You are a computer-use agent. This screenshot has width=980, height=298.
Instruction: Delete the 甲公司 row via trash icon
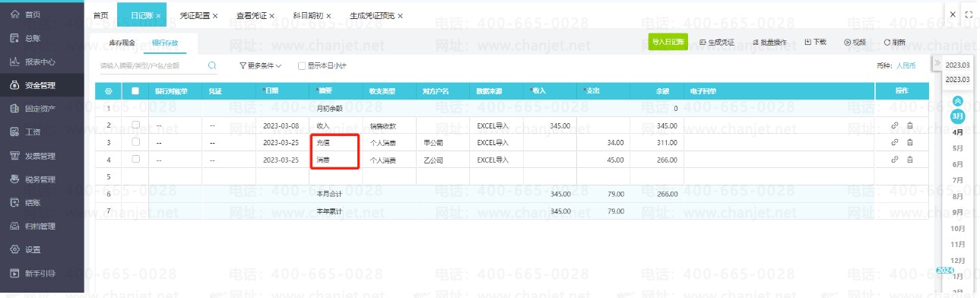coord(909,141)
